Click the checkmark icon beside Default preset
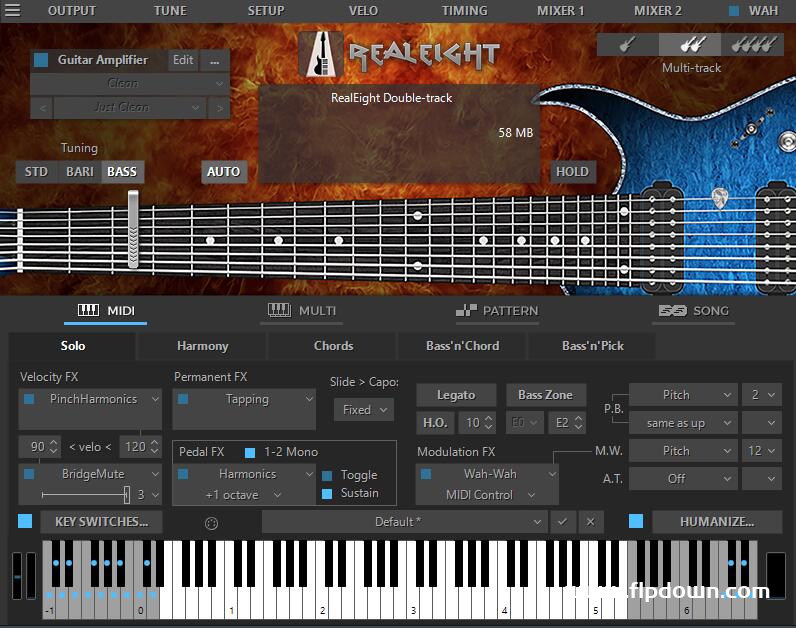The width and height of the screenshot is (796, 628). [x=562, y=522]
